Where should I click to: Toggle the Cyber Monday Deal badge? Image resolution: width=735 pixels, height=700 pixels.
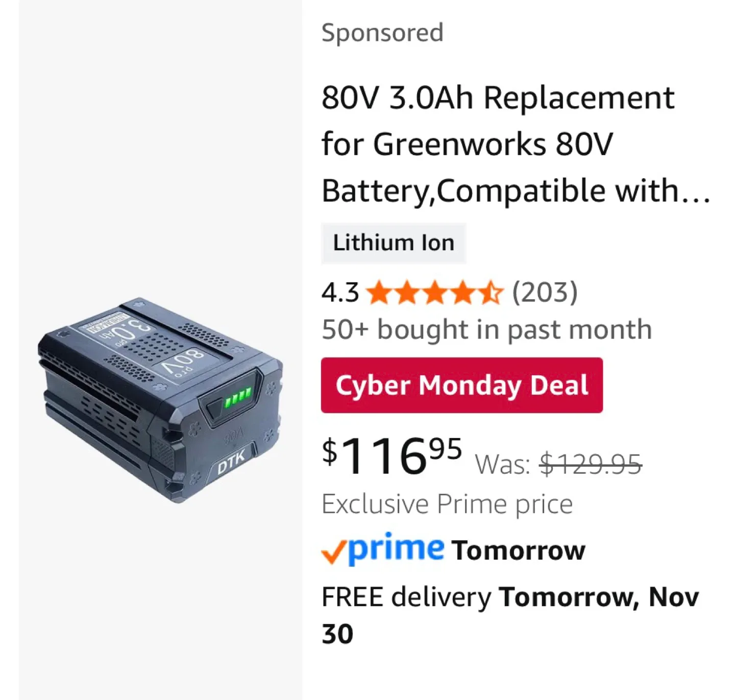tap(461, 385)
